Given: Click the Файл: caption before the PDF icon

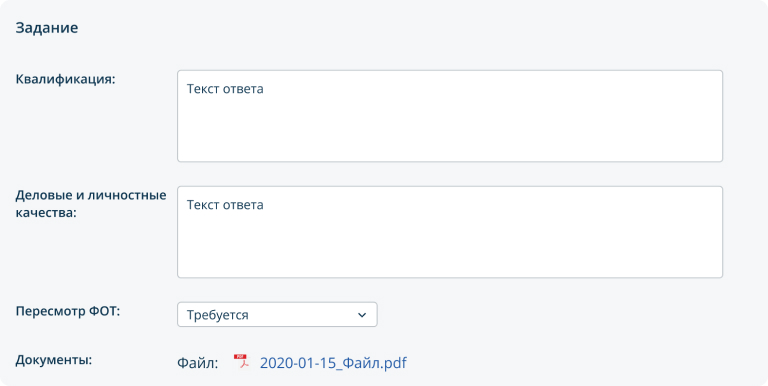Looking at the screenshot, I should [x=197, y=363].
